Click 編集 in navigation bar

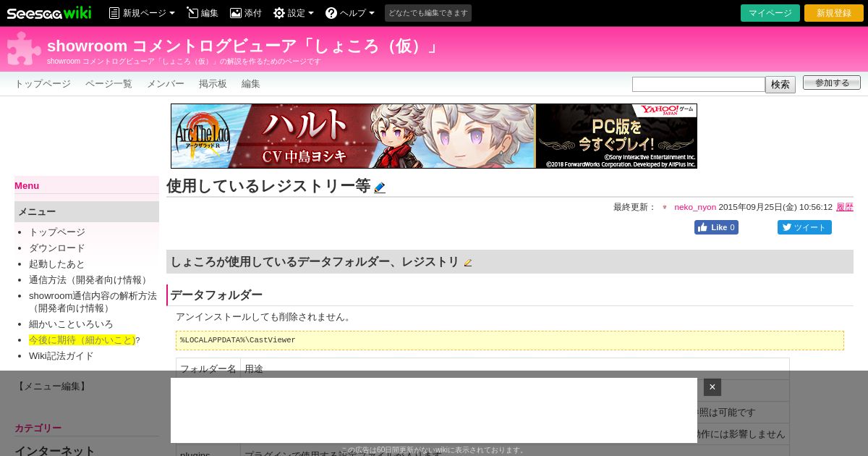click(x=251, y=84)
